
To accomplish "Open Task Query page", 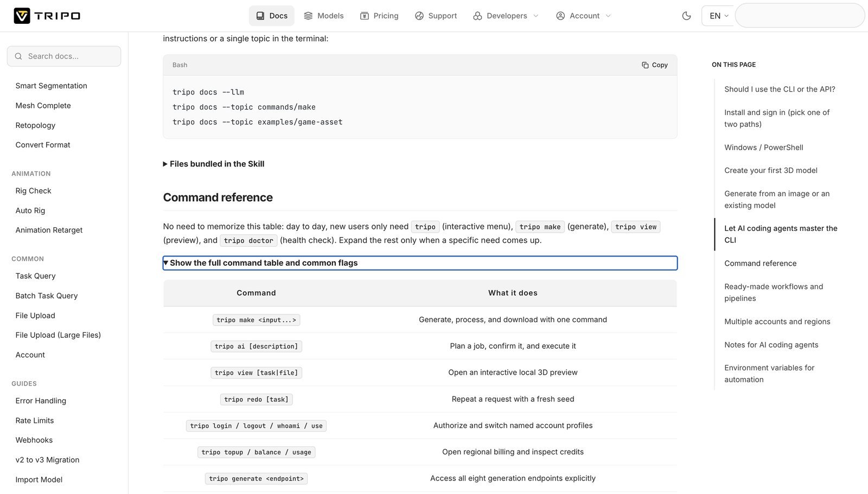I will 36,276.
